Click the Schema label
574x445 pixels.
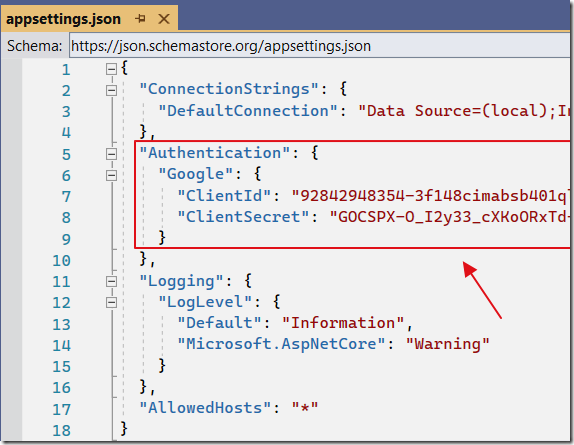tap(34, 46)
